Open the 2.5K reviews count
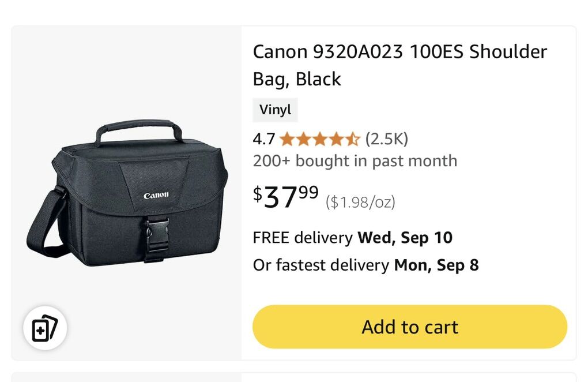This screenshot has width=588, height=382. [386, 139]
